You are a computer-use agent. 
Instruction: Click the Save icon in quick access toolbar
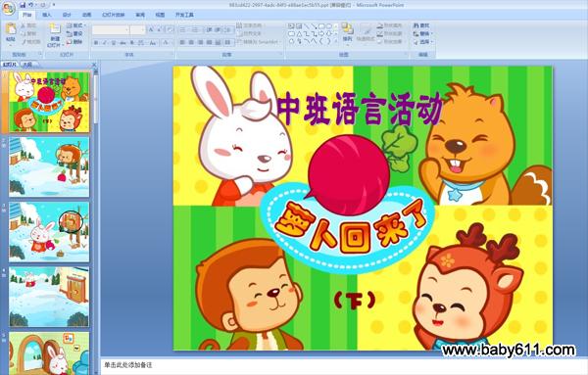pyautogui.click(x=23, y=5)
